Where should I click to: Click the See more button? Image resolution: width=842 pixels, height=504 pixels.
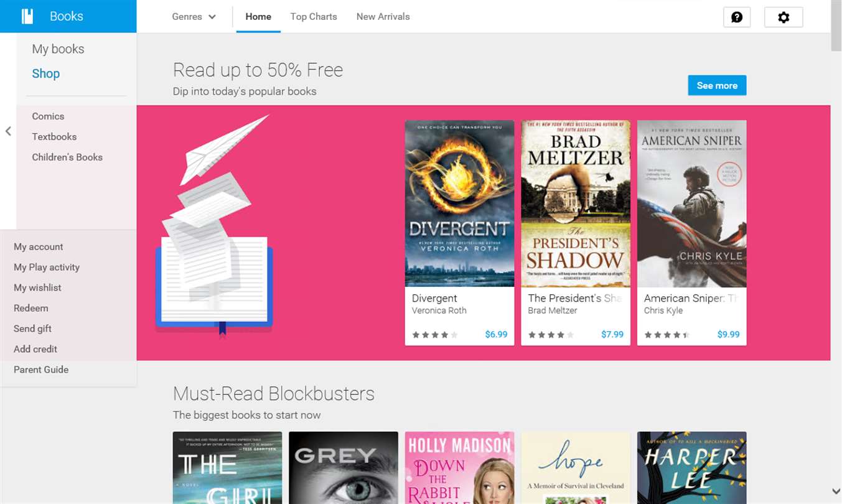click(717, 86)
